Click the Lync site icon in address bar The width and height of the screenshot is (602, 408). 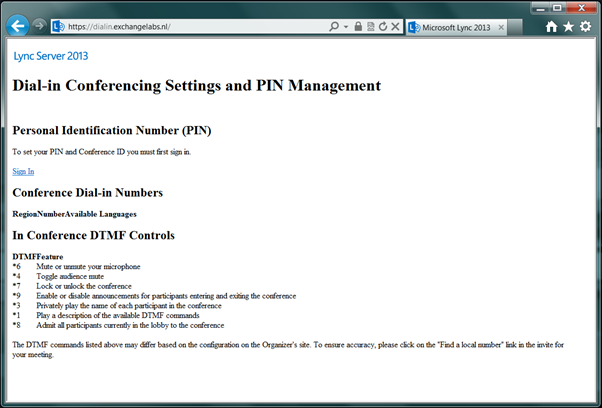coord(58,27)
